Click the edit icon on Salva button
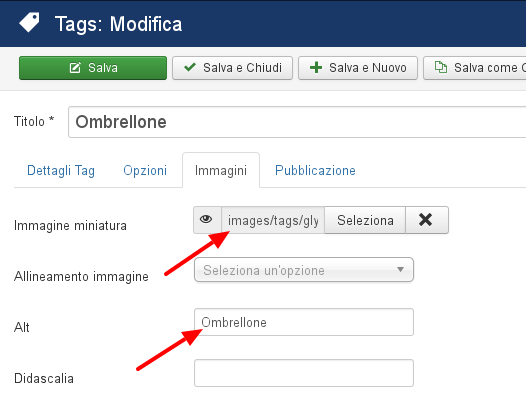Image resolution: width=526 pixels, height=403 pixels. point(75,68)
